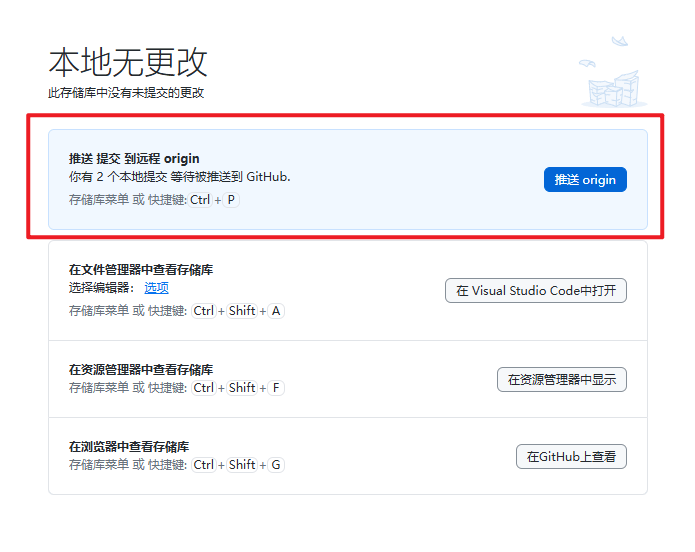This screenshot has width=695, height=552.
Task: Click the Ctrl key badge beside P
Action: coord(200,200)
